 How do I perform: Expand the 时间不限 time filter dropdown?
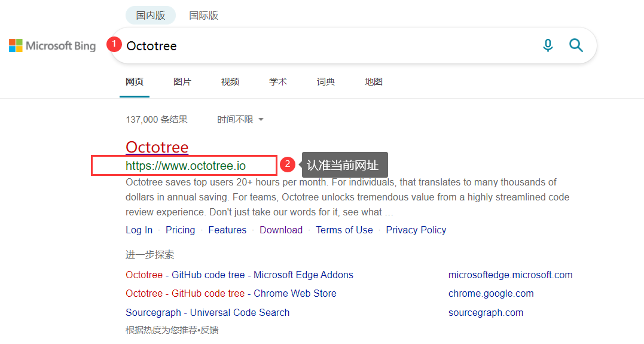tap(240, 120)
